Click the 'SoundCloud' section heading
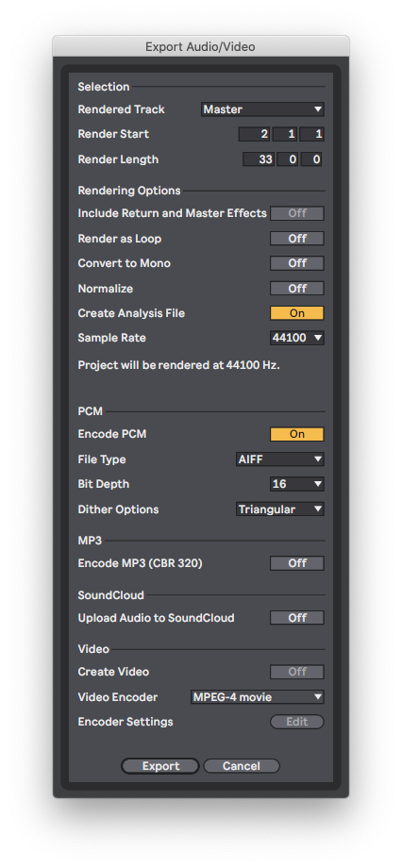The image size is (402, 868). pos(110,595)
